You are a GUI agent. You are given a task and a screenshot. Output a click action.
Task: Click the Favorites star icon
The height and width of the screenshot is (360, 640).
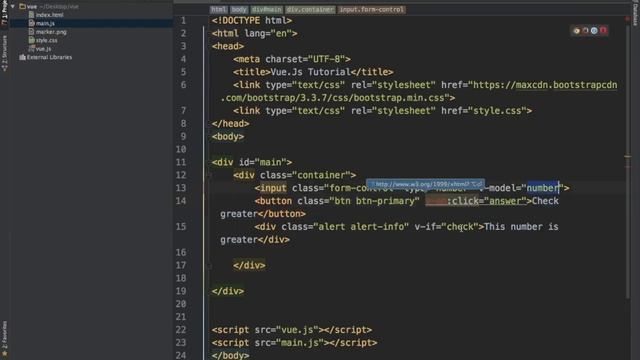pyautogui.click(x=4, y=353)
